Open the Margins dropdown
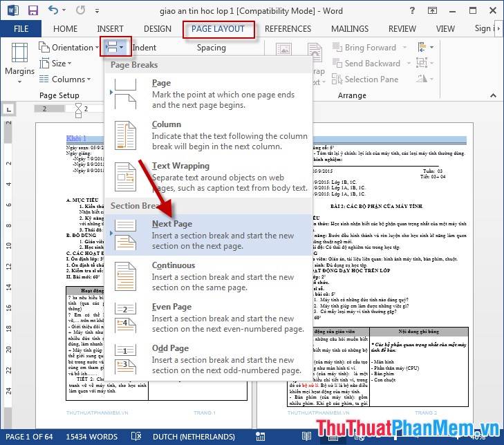The width and height of the screenshot is (504, 445). click(x=19, y=64)
